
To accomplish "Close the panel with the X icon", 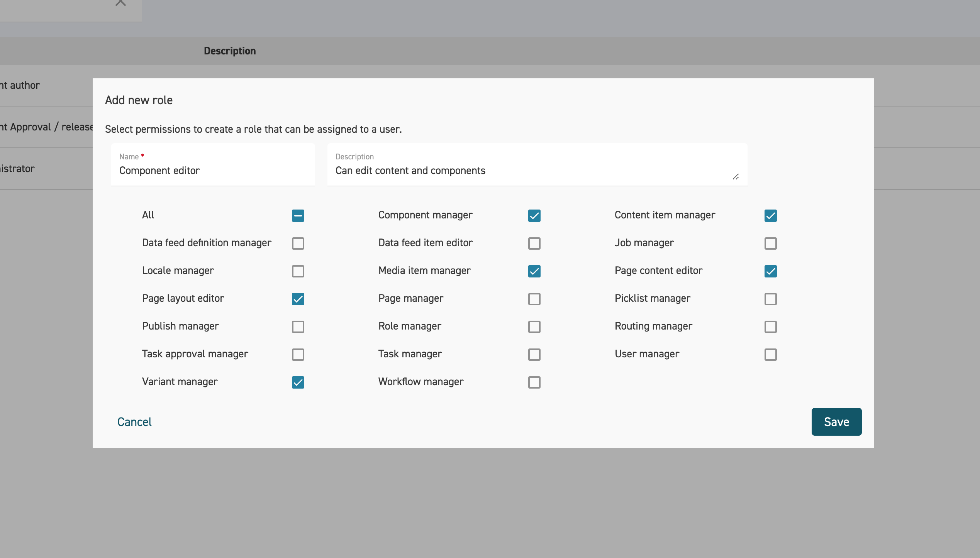I will point(120,2).
